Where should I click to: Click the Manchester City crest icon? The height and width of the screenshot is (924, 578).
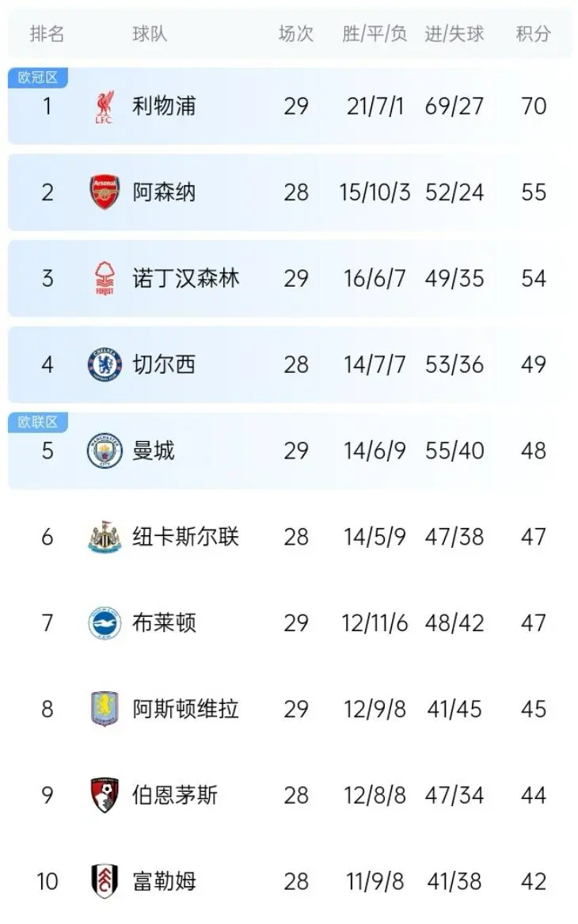tap(105, 451)
